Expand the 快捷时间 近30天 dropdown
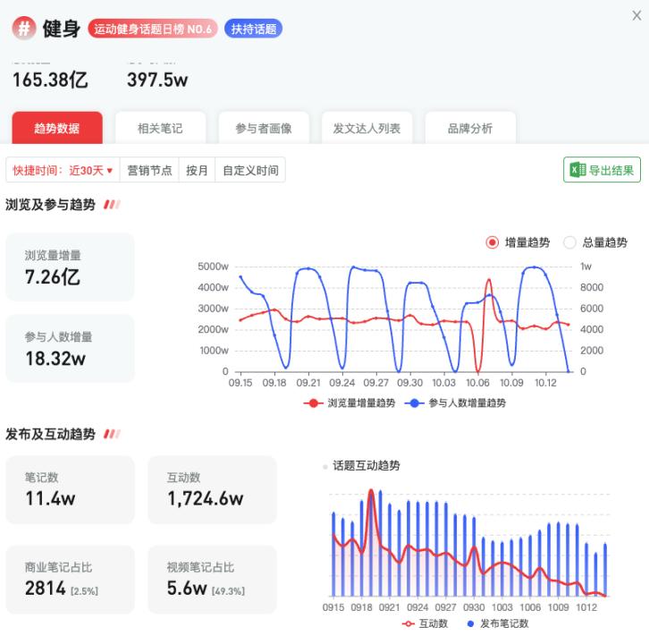Screen dimensions: 649x644 coord(63,170)
